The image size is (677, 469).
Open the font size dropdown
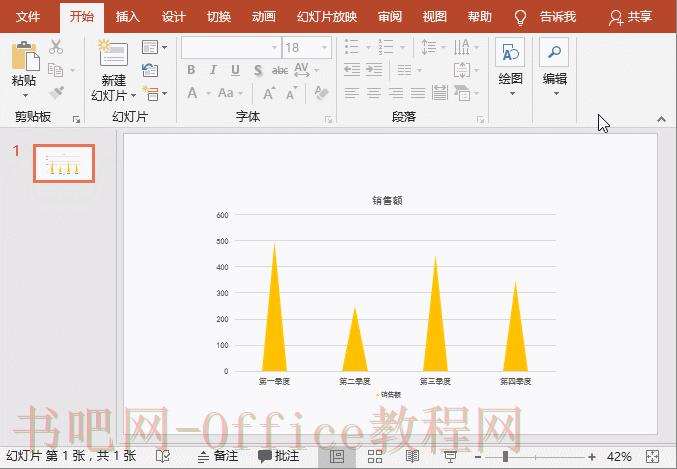coord(324,47)
